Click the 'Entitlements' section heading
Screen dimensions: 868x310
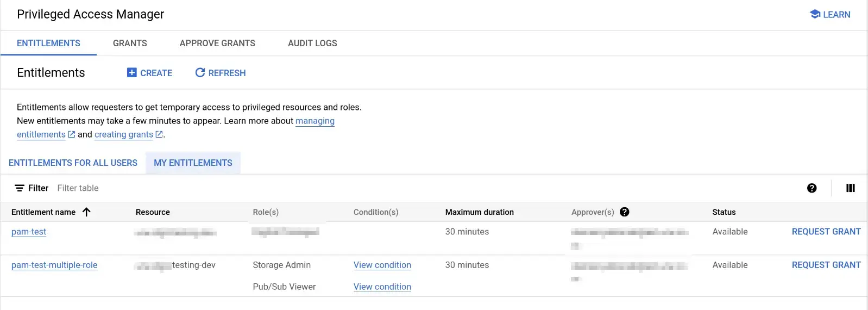pyautogui.click(x=51, y=72)
